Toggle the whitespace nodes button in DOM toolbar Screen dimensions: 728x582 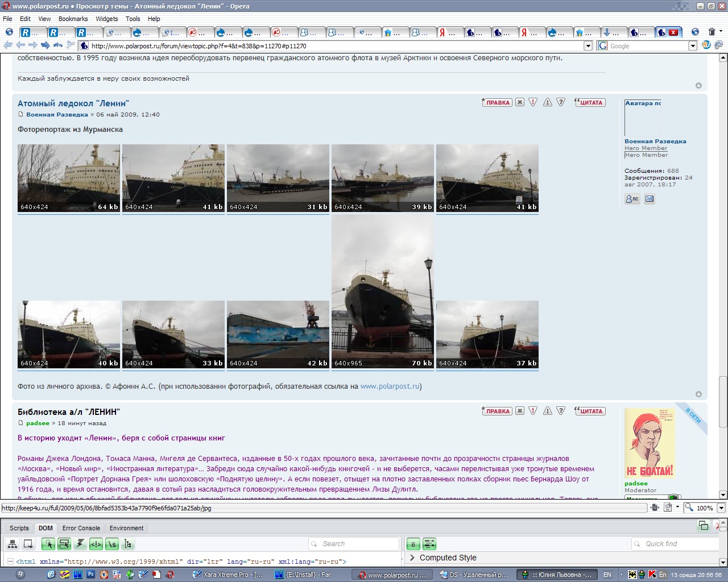click(112, 544)
